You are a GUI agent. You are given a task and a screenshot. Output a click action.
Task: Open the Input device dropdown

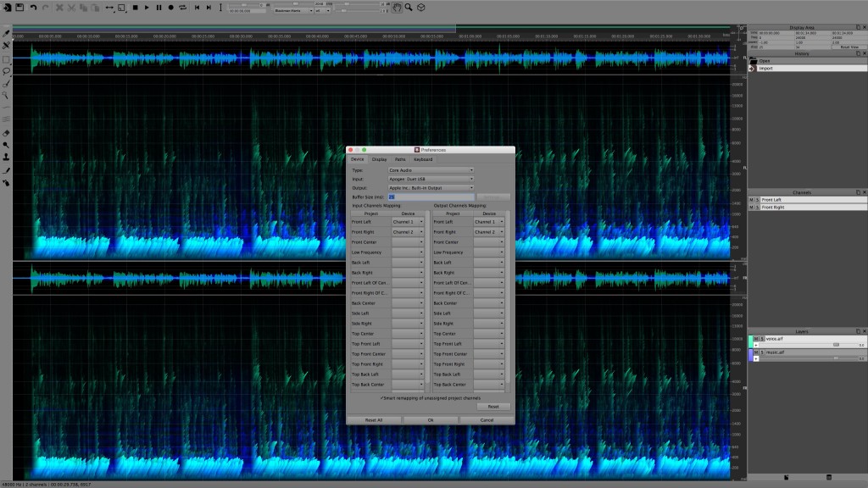click(x=431, y=179)
